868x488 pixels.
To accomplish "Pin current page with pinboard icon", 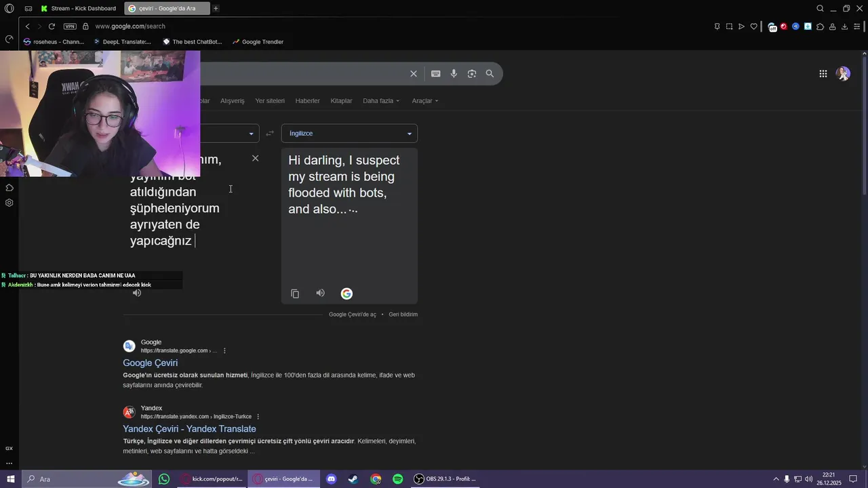I will (717, 26).
